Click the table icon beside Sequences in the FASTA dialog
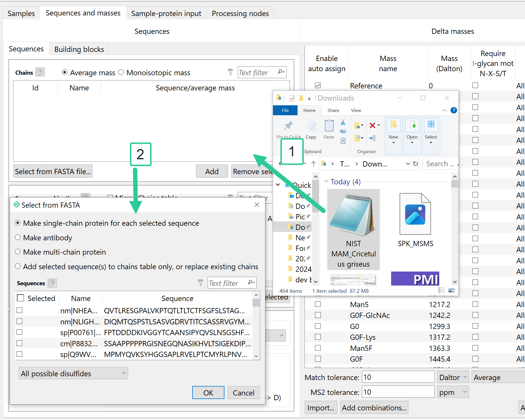Viewport: 525px width, 420px height. click(x=52, y=283)
